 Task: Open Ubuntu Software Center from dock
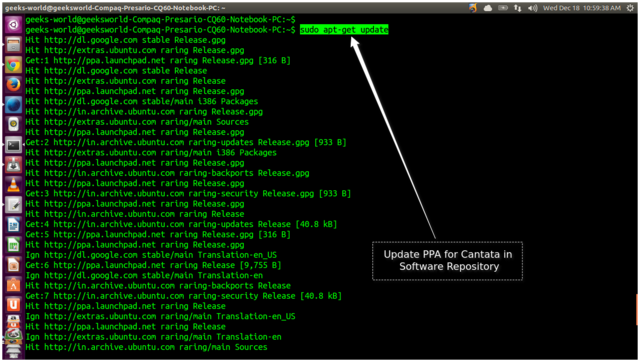[13, 285]
